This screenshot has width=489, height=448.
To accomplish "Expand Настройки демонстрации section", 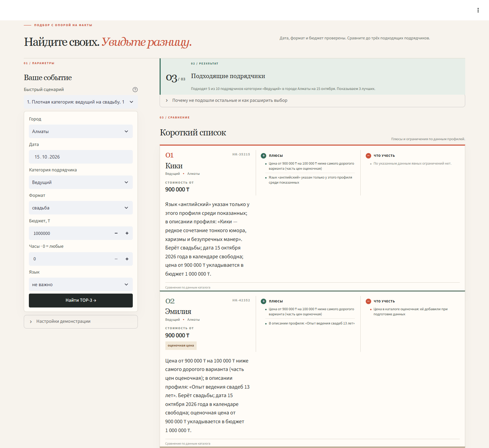I will point(81,321).
